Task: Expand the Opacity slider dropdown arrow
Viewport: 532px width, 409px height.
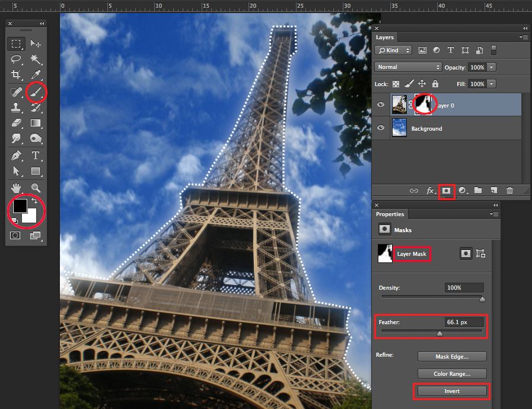Action: click(492, 67)
